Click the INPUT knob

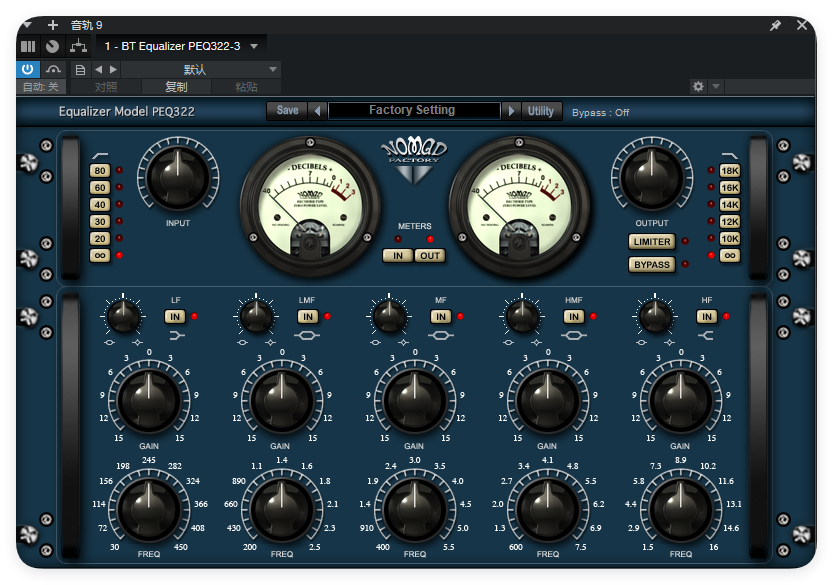click(178, 178)
